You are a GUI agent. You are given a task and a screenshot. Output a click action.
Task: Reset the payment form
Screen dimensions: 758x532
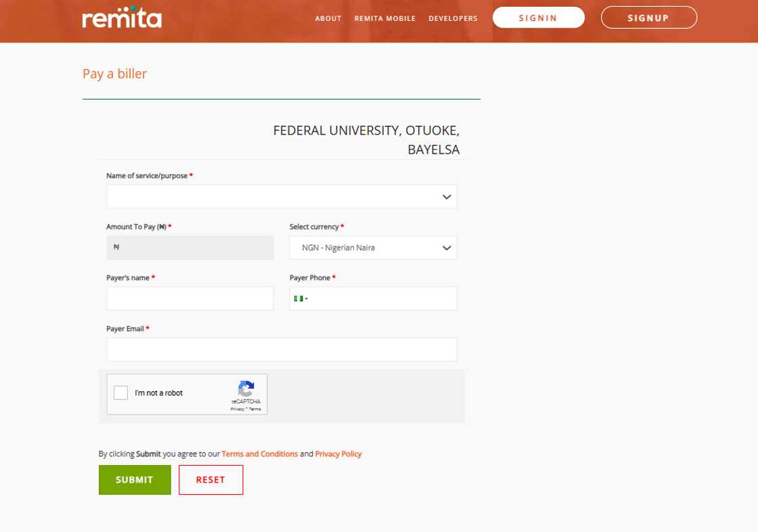[210, 480]
